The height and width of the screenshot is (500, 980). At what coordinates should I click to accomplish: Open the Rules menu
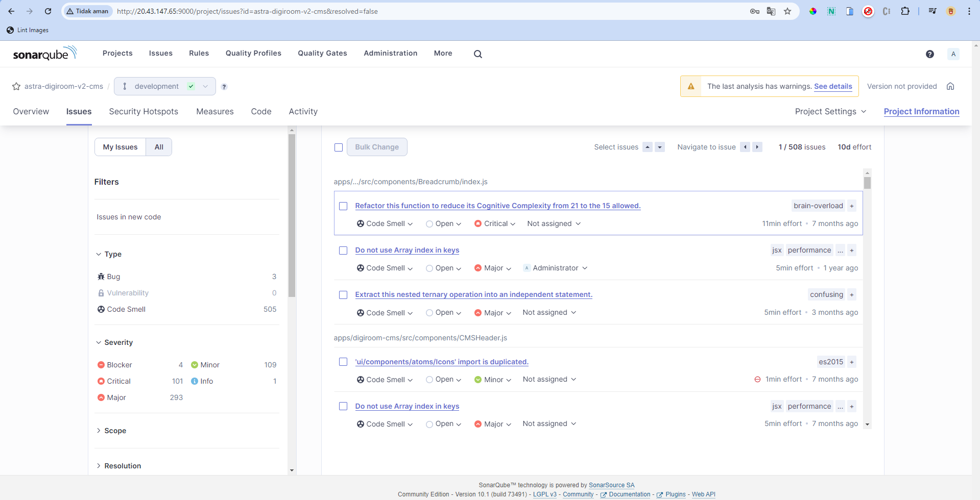199,53
